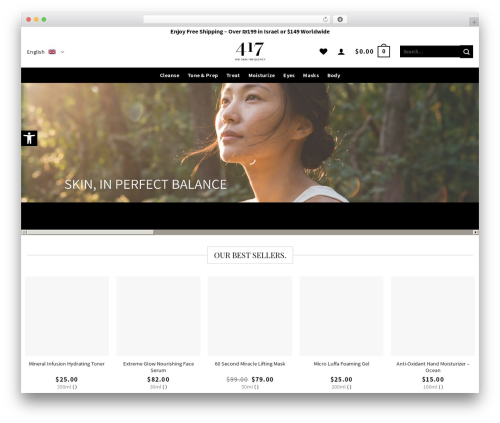Screen dimensions: 500x423
Task: Click the $25.00 price under Foaming Gel
Action: 341,379
